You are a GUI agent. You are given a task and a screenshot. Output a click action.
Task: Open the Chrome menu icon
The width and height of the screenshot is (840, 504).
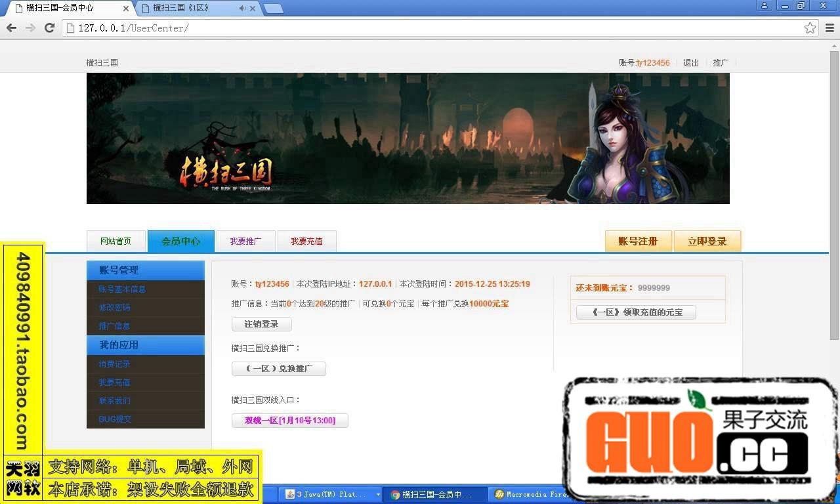coord(829,28)
